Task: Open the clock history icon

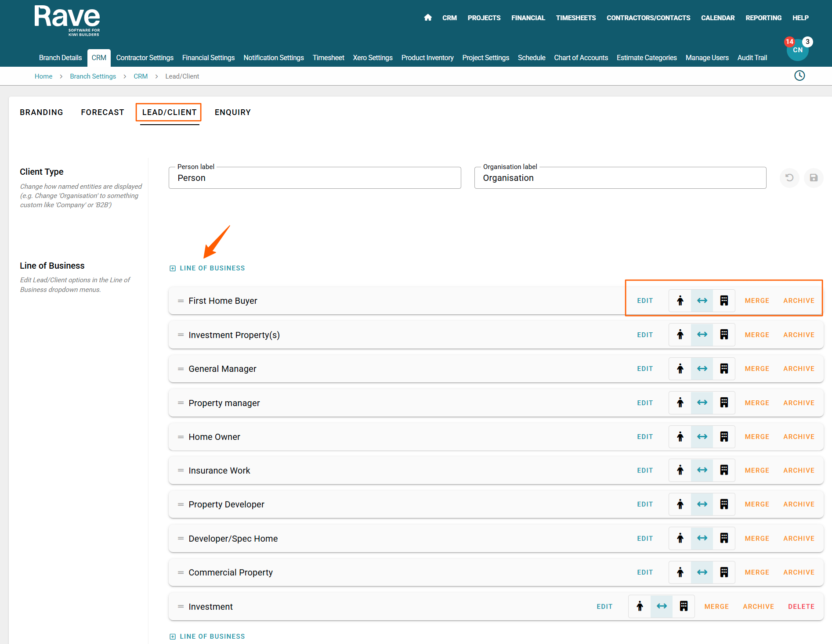Action: [x=799, y=76]
